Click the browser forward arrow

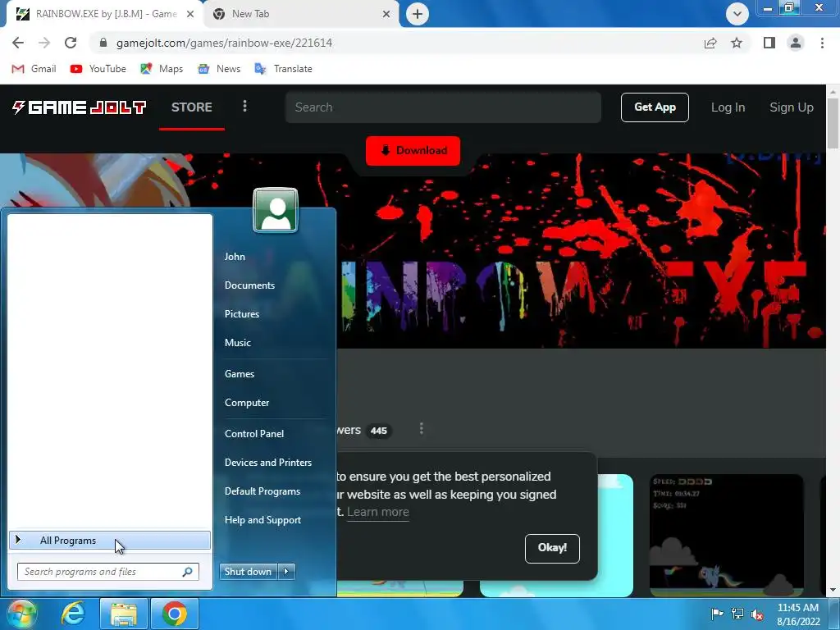click(x=44, y=43)
